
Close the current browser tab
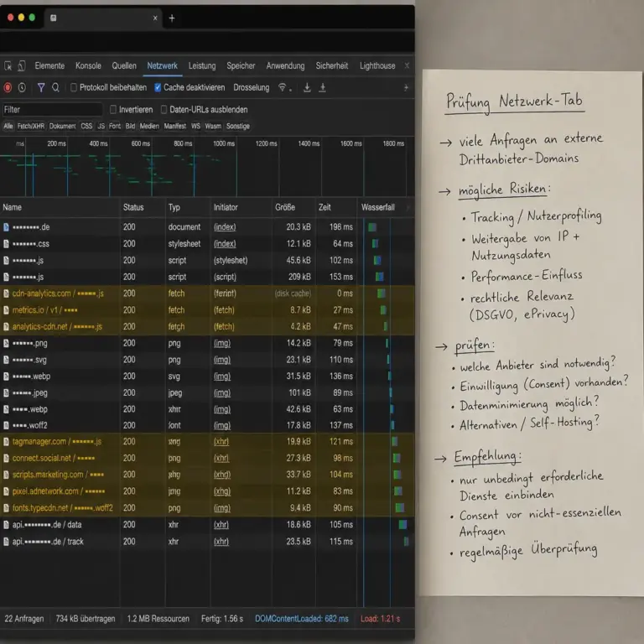[155, 18]
